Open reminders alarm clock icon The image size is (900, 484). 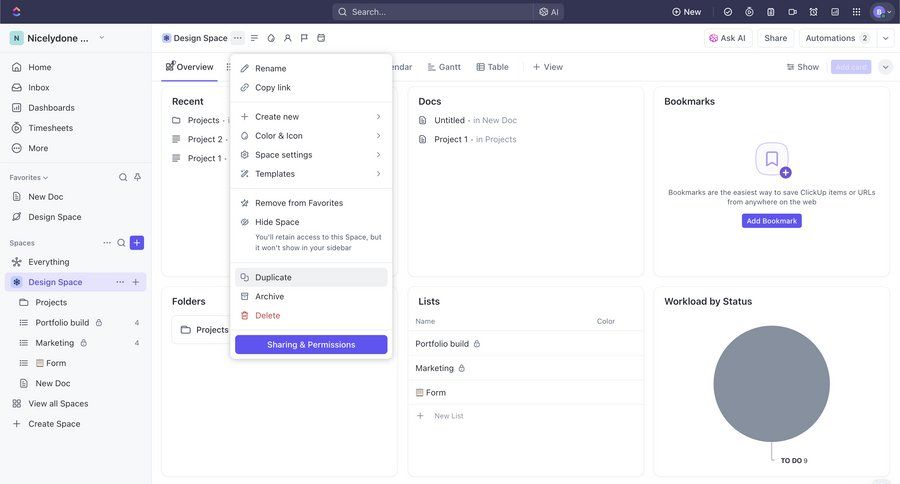pos(813,11)
